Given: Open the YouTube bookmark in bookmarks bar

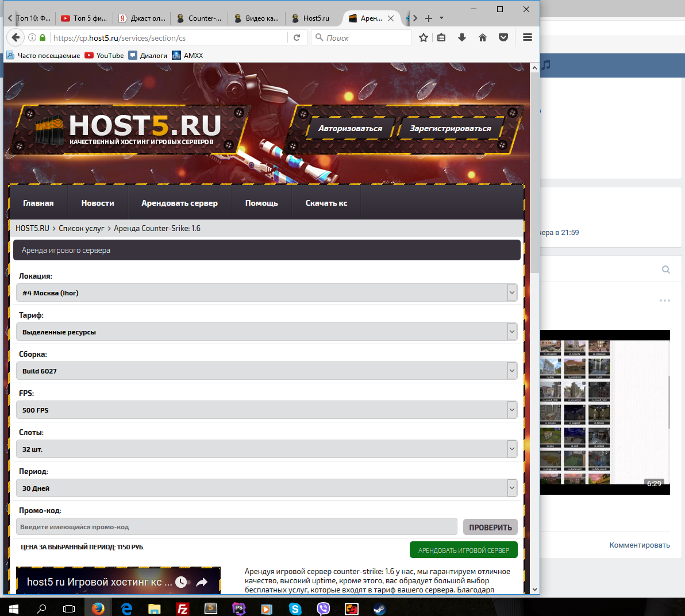Looking at the screenshot, I should pos(105,56).
